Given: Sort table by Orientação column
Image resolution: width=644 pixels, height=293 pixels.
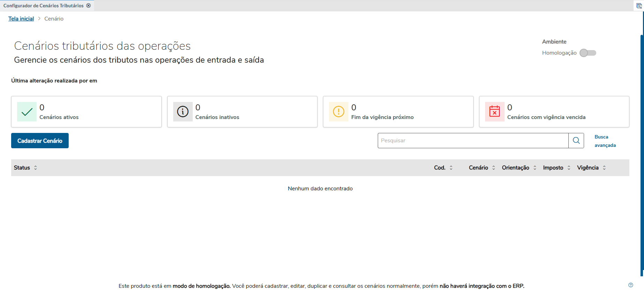Looking at the screenshot, I should click(535, 168).
